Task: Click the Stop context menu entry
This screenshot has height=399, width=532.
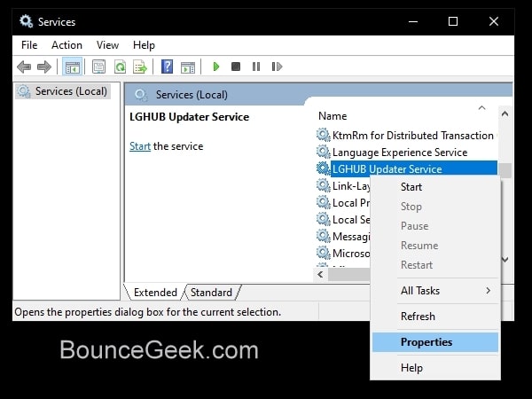Action: (435, 207)
